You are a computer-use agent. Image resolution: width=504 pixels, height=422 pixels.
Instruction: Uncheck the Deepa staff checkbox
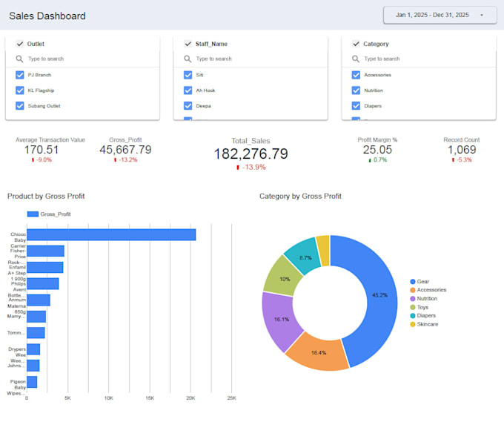click(188, 106)
